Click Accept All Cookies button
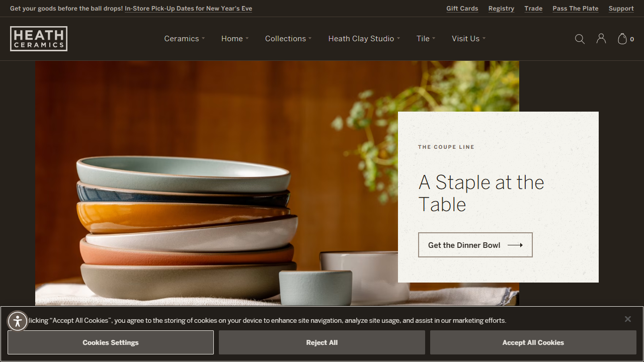Image resolution: width=644 pixels, height=362 pixels. point(533,342)
